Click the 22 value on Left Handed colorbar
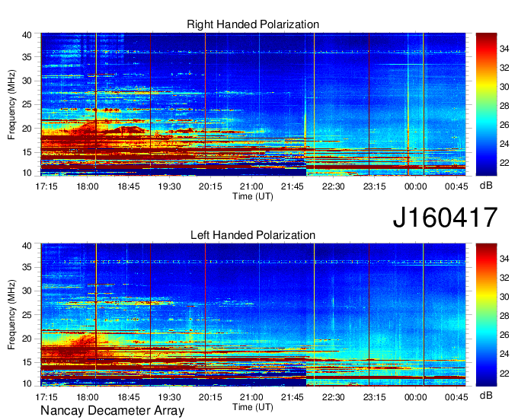Viewport: 518px width, 420px height. coord(504,374)
